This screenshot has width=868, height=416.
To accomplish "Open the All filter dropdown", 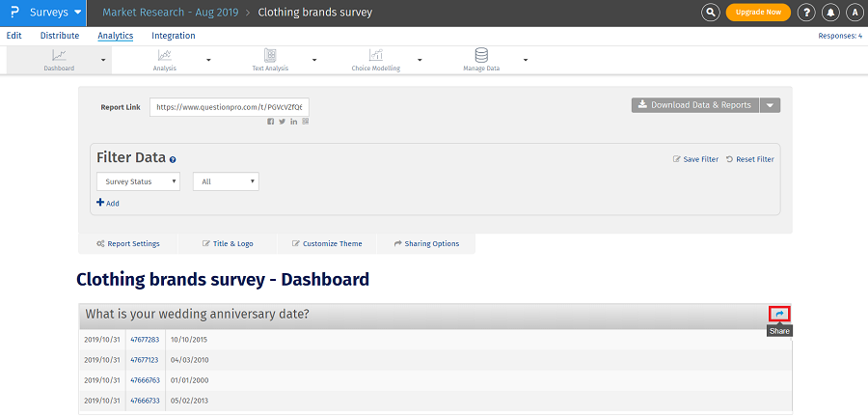I will (x=226, y=181).
